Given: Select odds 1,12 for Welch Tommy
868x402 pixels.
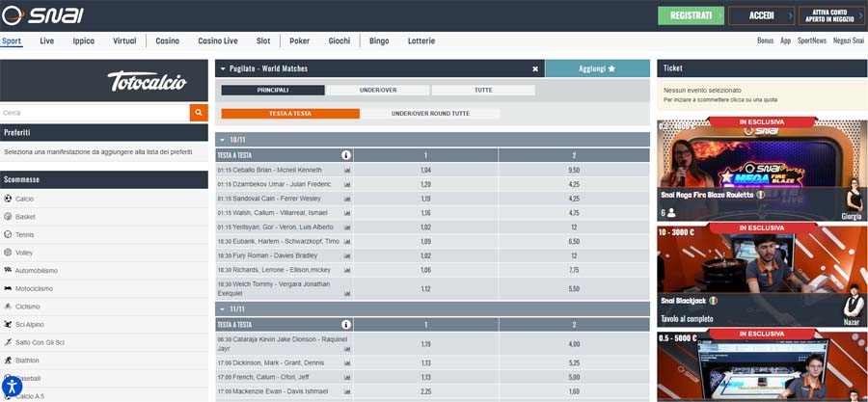Looking at the screenshot, I should tap(425, 289).
